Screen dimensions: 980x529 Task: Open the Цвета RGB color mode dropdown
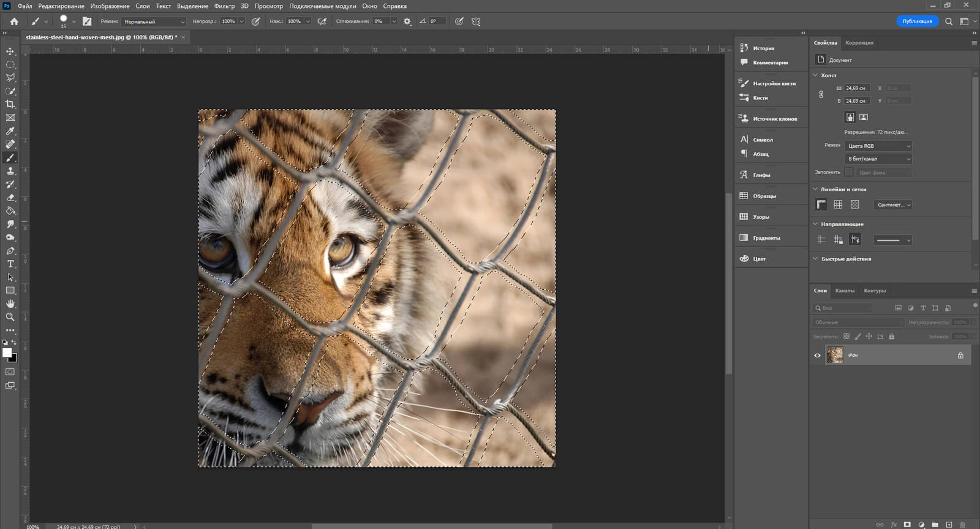878,146
